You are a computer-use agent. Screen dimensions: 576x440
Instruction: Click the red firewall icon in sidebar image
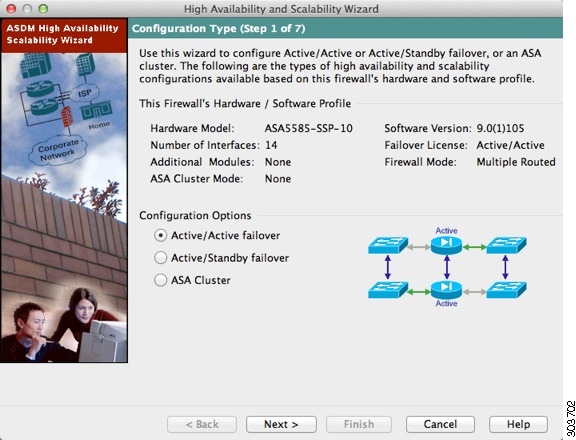click(67, 116)
